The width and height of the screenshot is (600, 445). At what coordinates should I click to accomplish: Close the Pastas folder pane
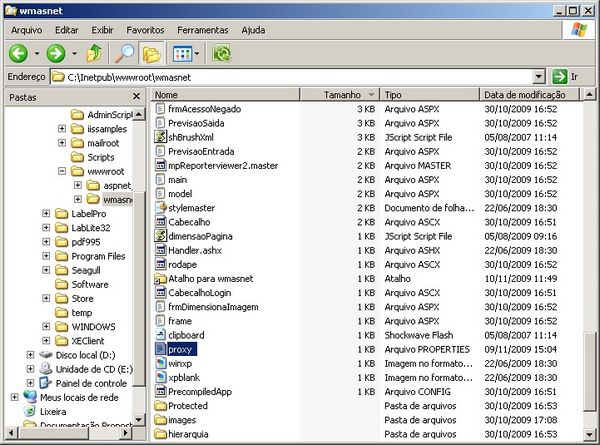[136, 96]
